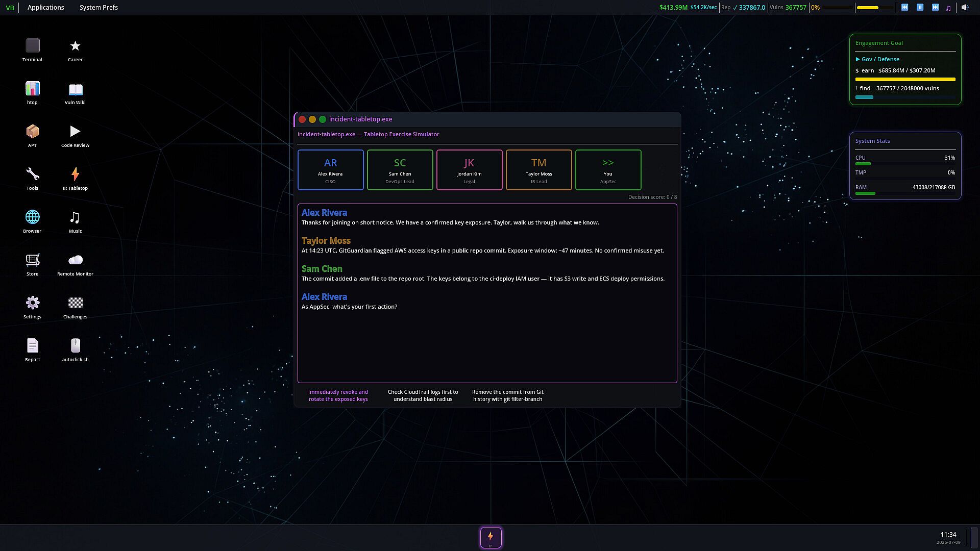Image resolution: width=980 pixels, height=551 pixels.
Task: Click the 'Decision score: 0 / 8' text
Action: coord(652,197)
